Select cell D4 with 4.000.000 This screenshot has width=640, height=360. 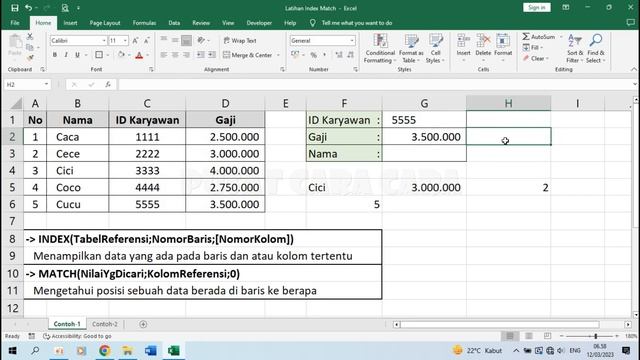[225, 171]
